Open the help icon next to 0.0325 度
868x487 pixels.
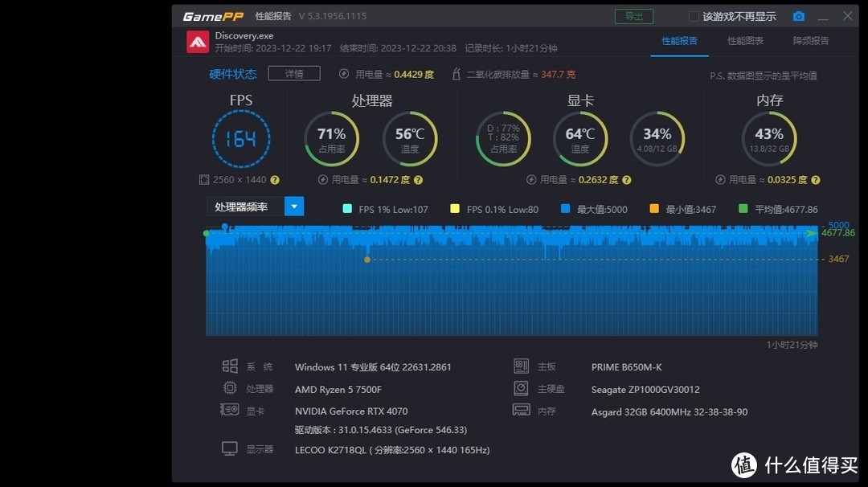pos(816,180)
